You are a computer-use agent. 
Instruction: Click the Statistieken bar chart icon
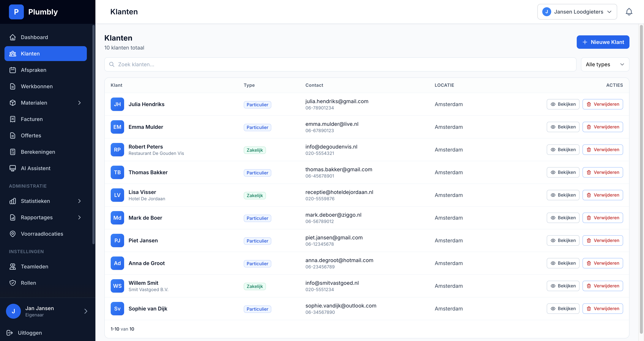click(12, 201)
